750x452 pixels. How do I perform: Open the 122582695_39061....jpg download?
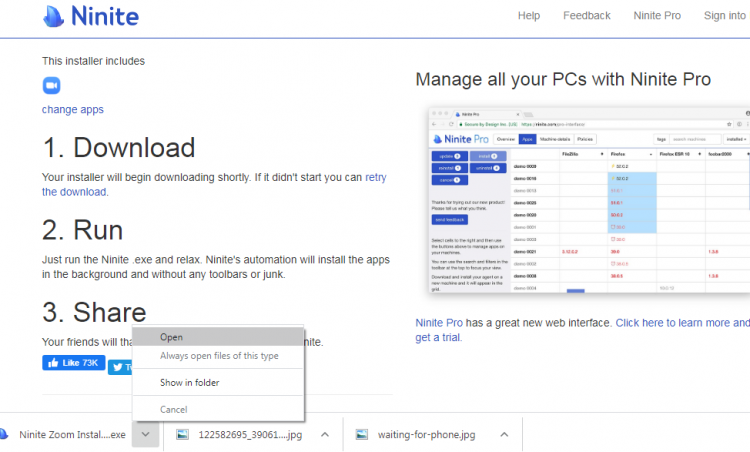[250, 435]
